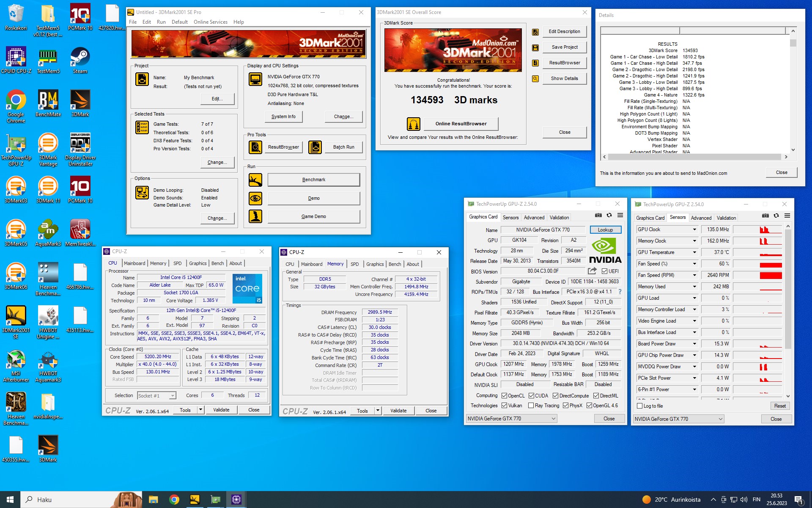Screen dimensions: 812x508
Task: Toggle the DirectML checkbox
Action: tap(596, 396)
